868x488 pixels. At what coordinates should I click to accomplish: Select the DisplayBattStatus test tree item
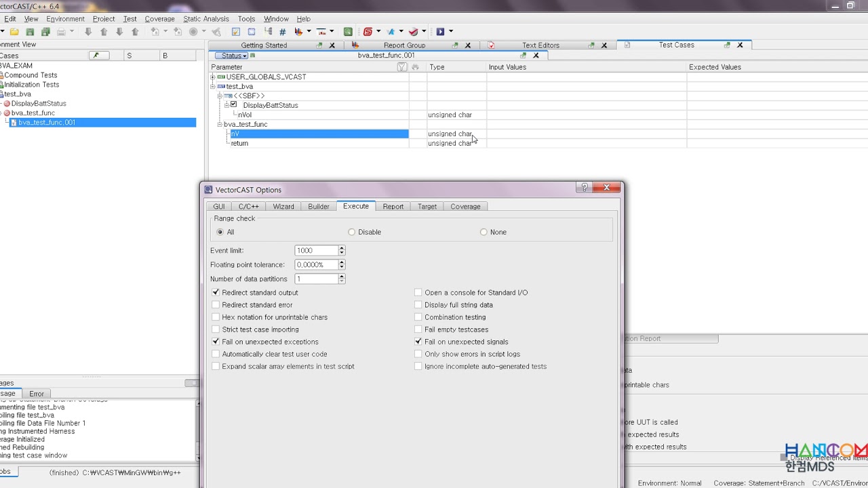[39, 104]
